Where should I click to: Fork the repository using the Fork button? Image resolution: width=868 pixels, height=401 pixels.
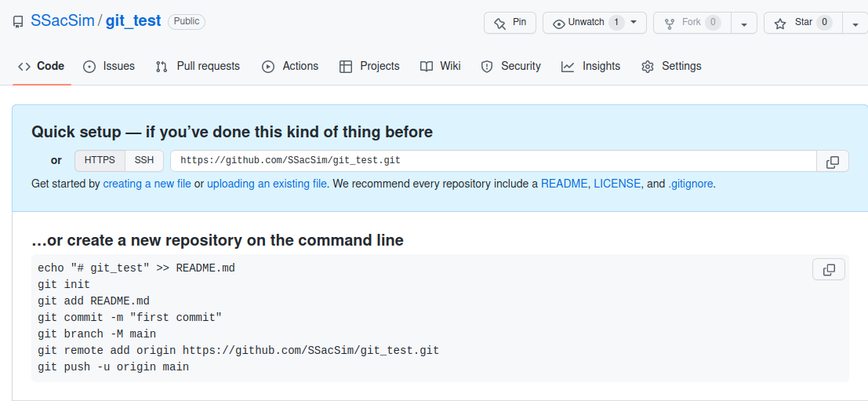[692, 23]
